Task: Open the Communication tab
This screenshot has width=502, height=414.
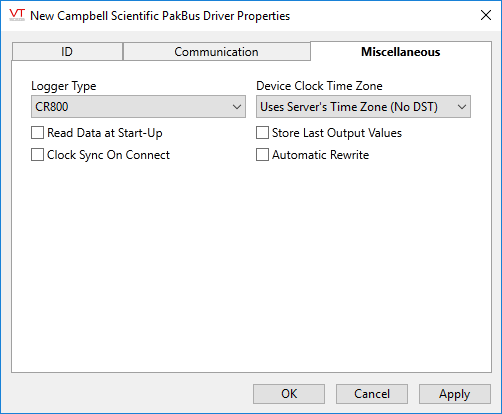Action: pyautogui.click(x=216, y=52)
